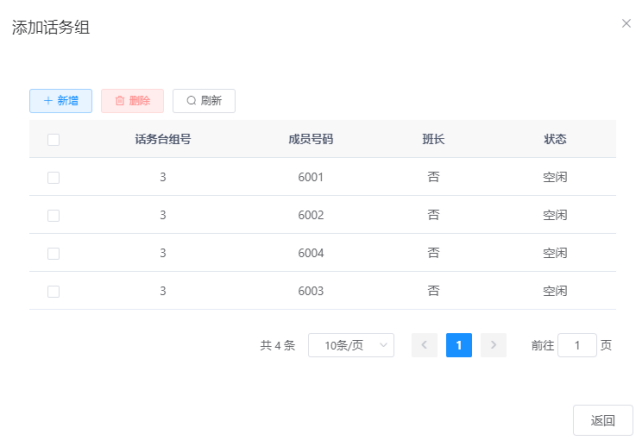Click the 刷新 refresh button
This screenshot has height=448, width=643.
point(204,101)
